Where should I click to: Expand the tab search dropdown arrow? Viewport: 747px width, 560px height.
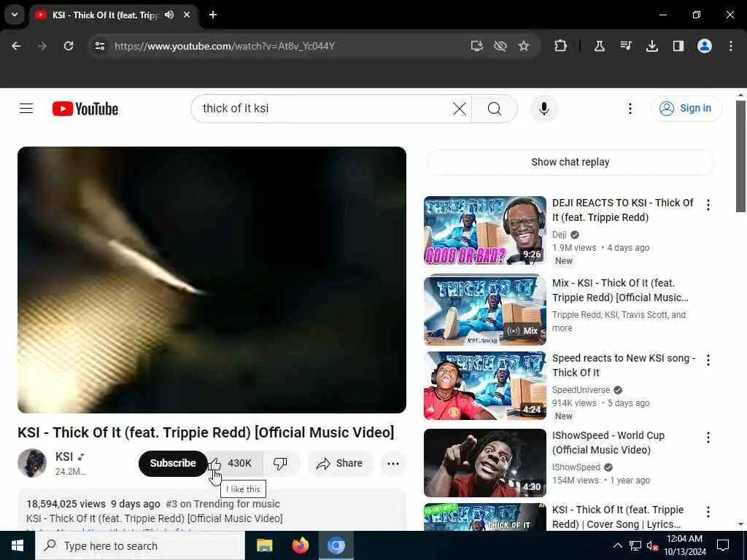15,15
